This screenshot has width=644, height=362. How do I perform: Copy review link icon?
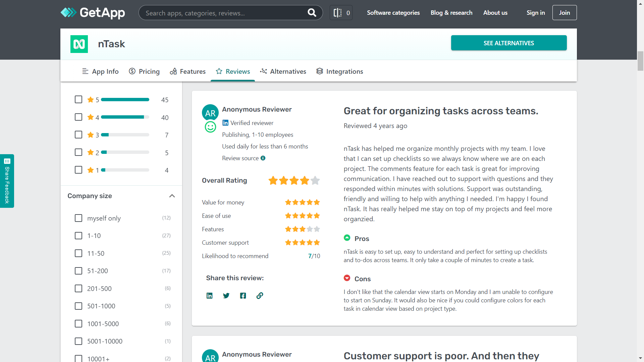pos(260,296)
